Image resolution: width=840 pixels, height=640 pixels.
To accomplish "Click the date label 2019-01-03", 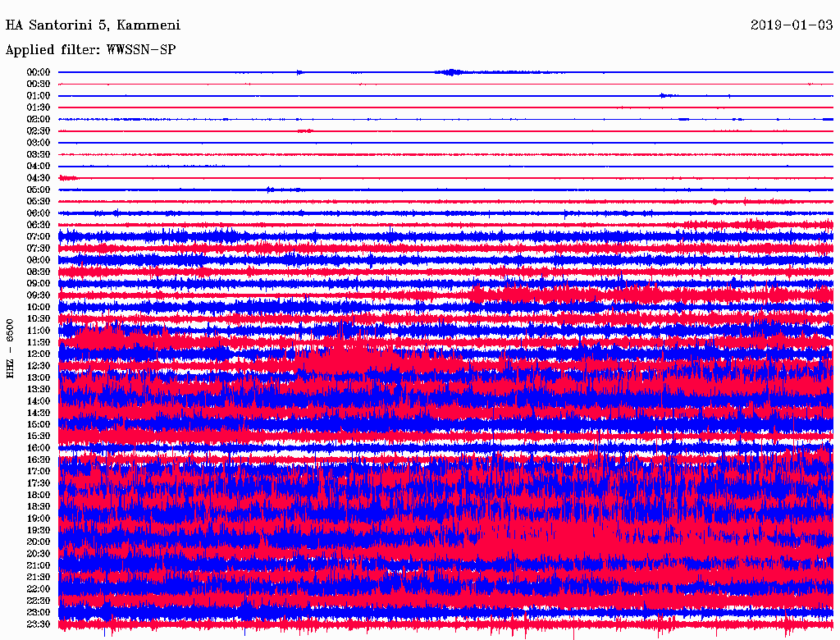I will [792, 25].
